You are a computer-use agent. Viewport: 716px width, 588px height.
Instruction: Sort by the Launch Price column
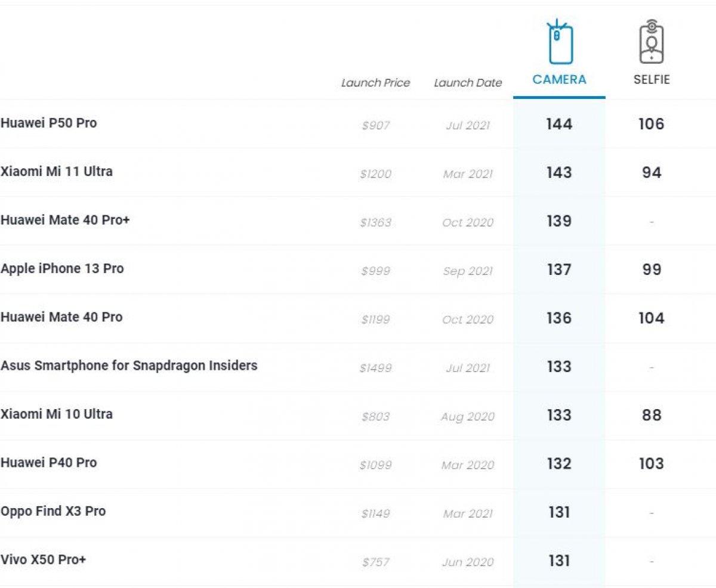(375, 83)
